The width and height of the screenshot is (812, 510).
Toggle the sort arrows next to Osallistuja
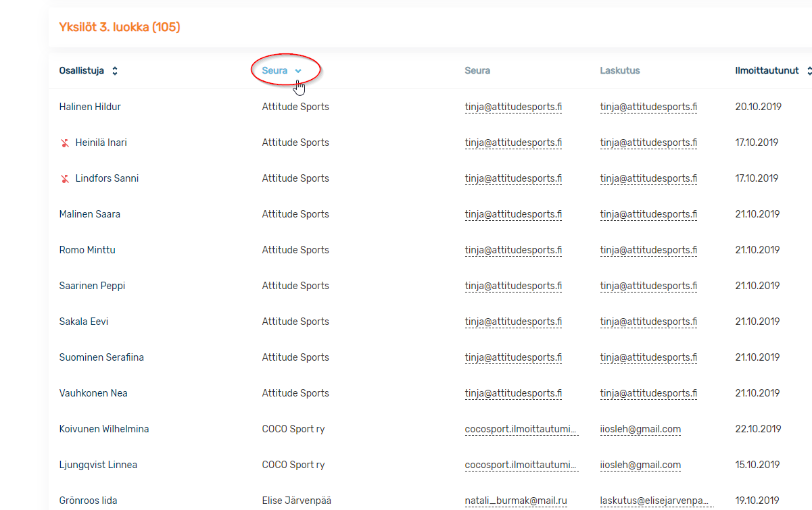(115, 71)
